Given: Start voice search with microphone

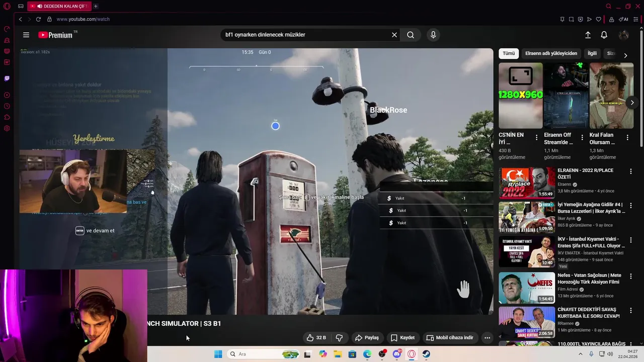Looking at the screenshot, I should (x=433, y=35).
